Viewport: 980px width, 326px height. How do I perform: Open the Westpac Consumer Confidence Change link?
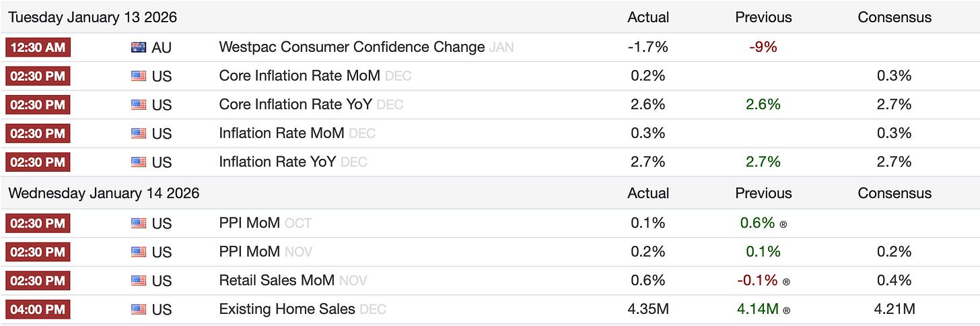pyautogui.click(x=351, y=47)
